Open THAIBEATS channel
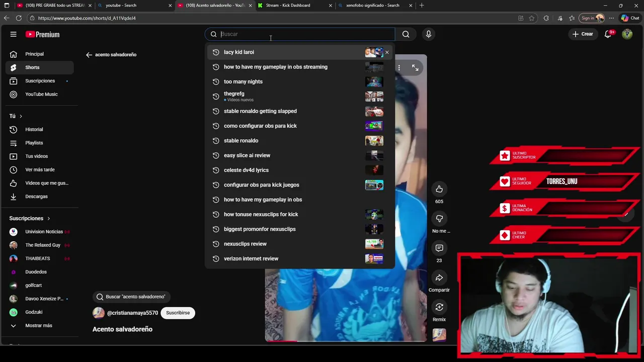This screenshot has height=362, width=644. click(x=39, y=258)
